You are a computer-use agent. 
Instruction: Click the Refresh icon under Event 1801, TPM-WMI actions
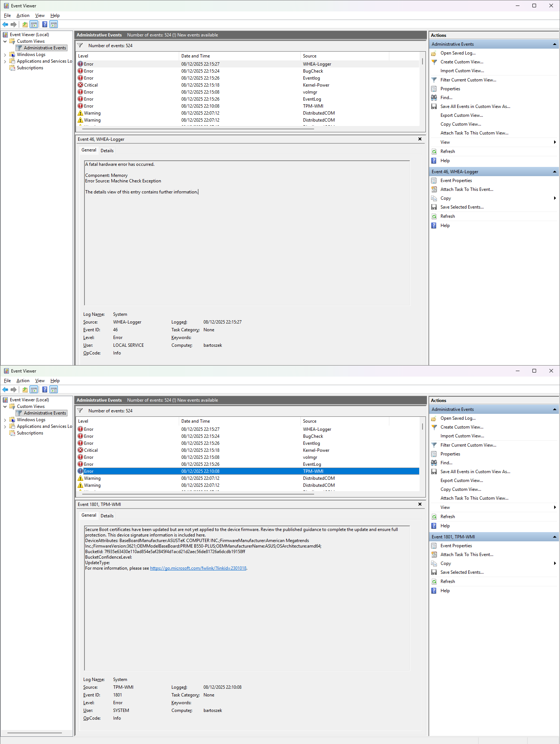(434, 581)
